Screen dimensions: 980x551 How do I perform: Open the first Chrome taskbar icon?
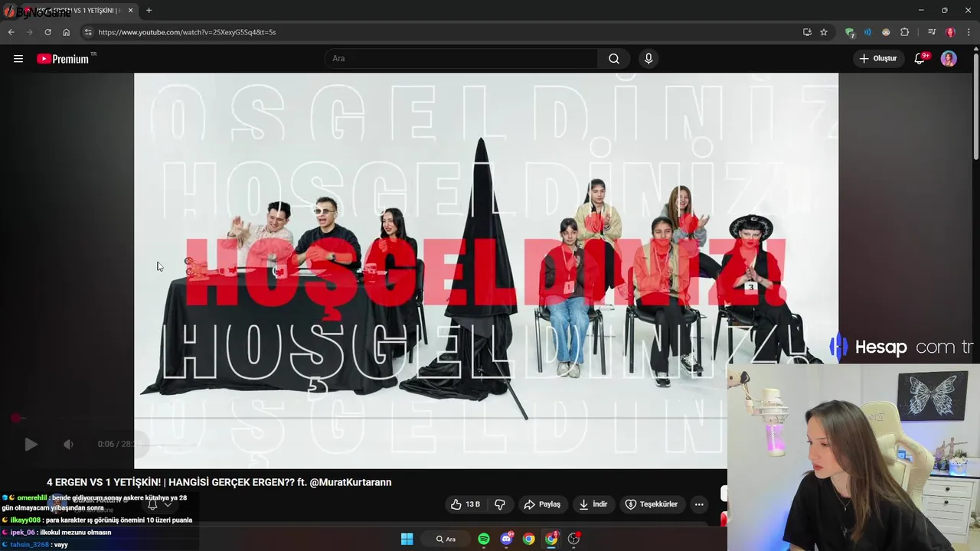(528, 539)
